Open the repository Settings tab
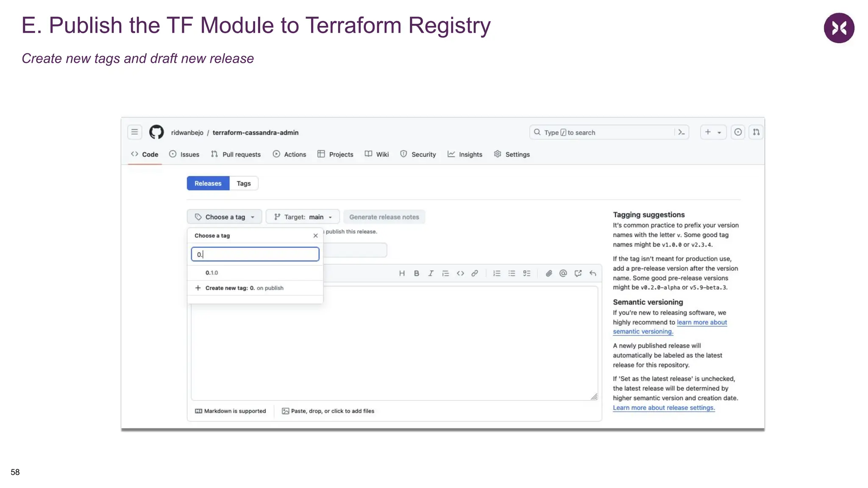The image size is (868, 488). pyautogui.click(x=512, y=154)
